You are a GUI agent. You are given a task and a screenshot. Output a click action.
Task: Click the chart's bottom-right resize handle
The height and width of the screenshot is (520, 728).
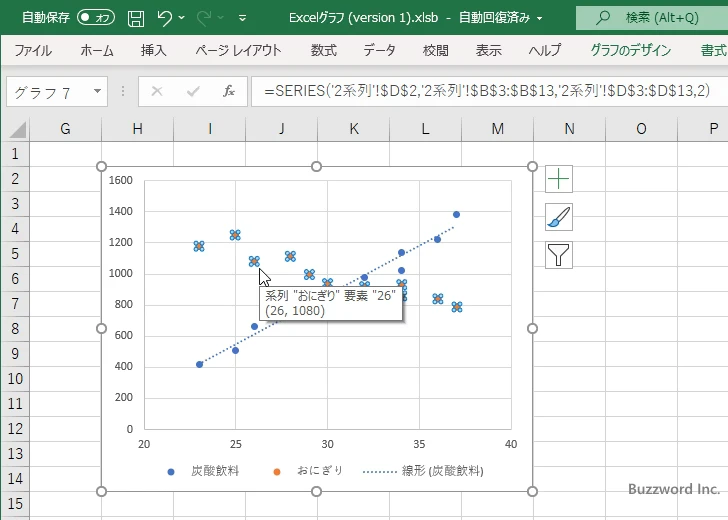coord(532,491)
